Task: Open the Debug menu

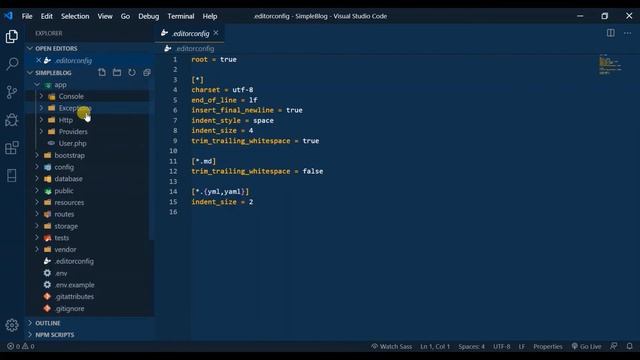Action: tap(149, 16)
